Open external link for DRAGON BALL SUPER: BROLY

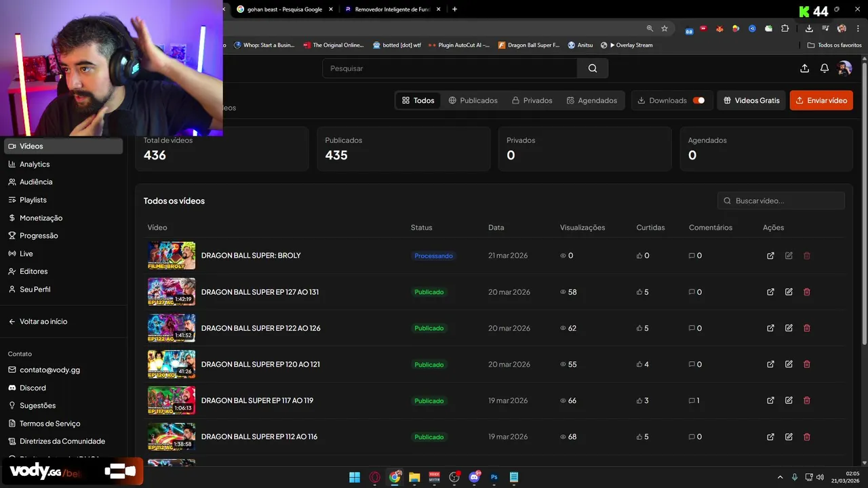click(x=770, y=256)
